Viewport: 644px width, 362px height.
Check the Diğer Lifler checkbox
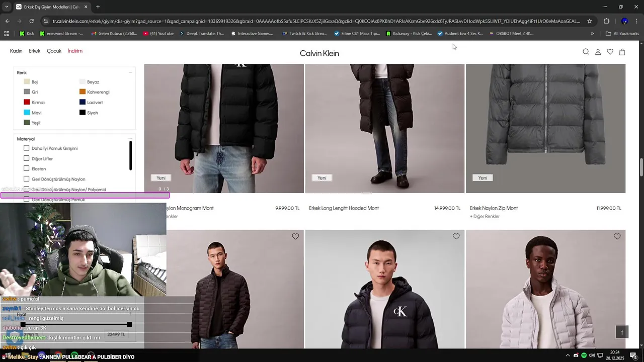click(x=27, y=158)
